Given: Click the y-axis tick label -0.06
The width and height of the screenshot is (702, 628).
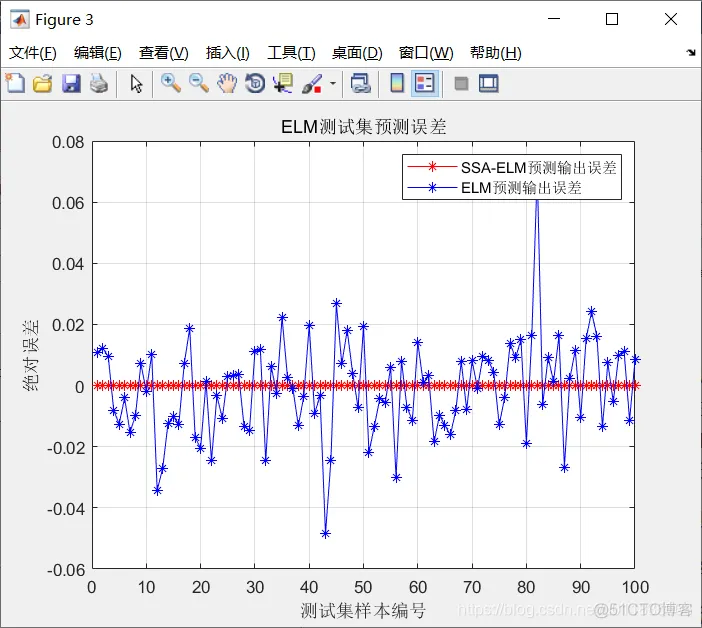Looking at the screenshot, I should (66, 570).
